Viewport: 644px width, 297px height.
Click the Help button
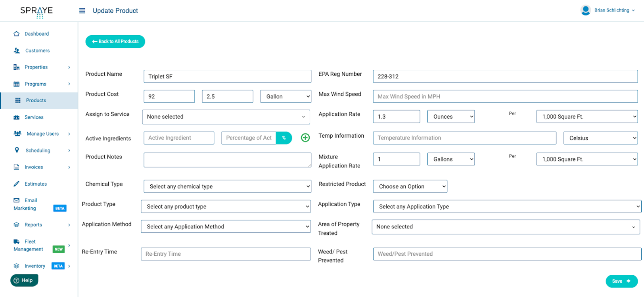(x=24, y=280)
